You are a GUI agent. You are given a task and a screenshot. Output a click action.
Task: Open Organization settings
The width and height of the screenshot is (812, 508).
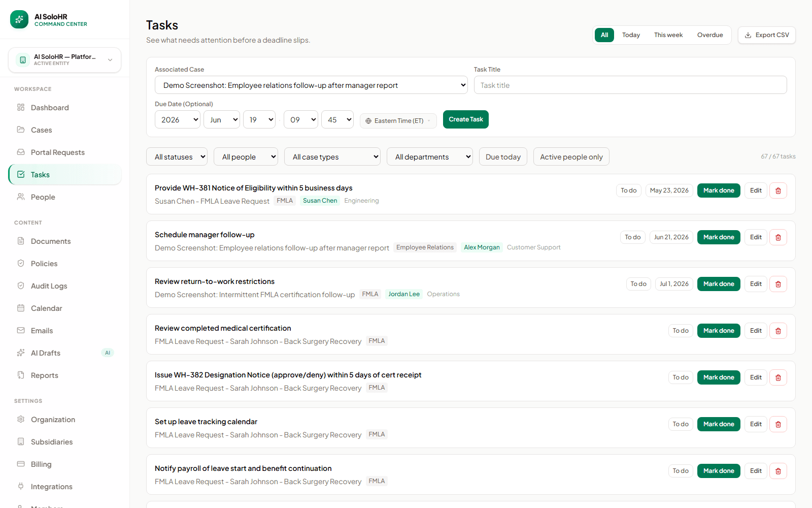65,420
